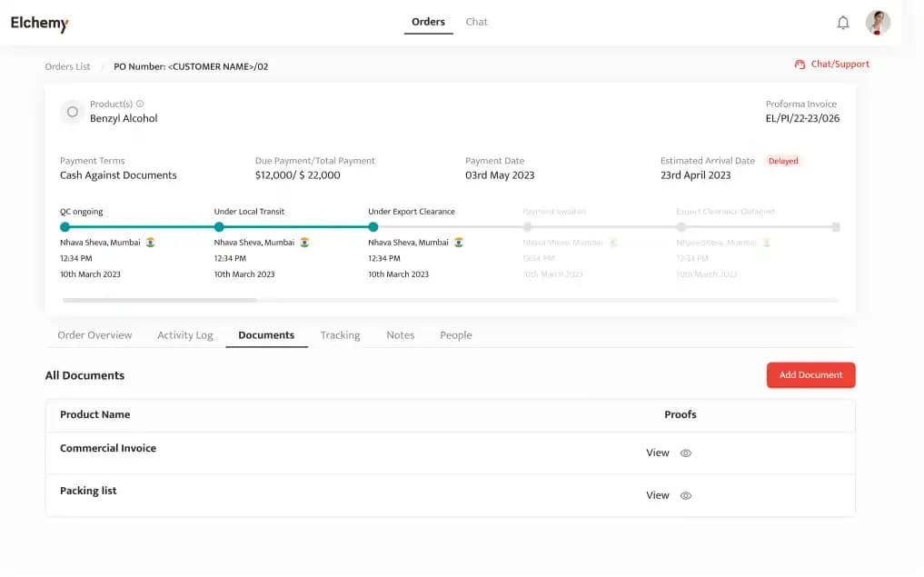Open the People tab

(x=455, y=335)
